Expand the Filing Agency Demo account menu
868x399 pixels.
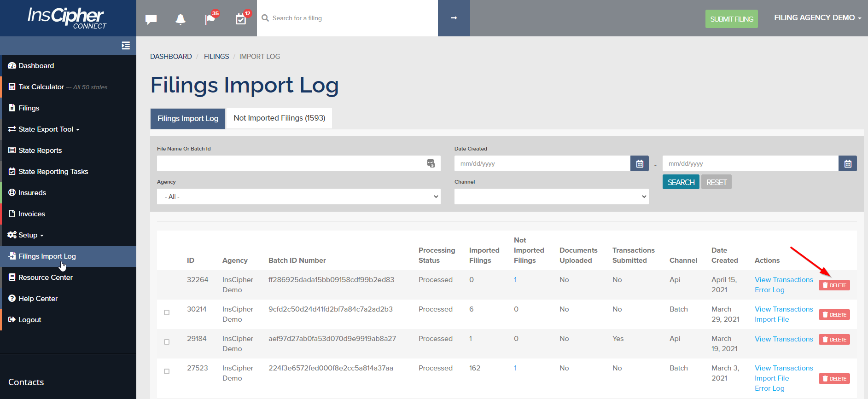[817, 18]
